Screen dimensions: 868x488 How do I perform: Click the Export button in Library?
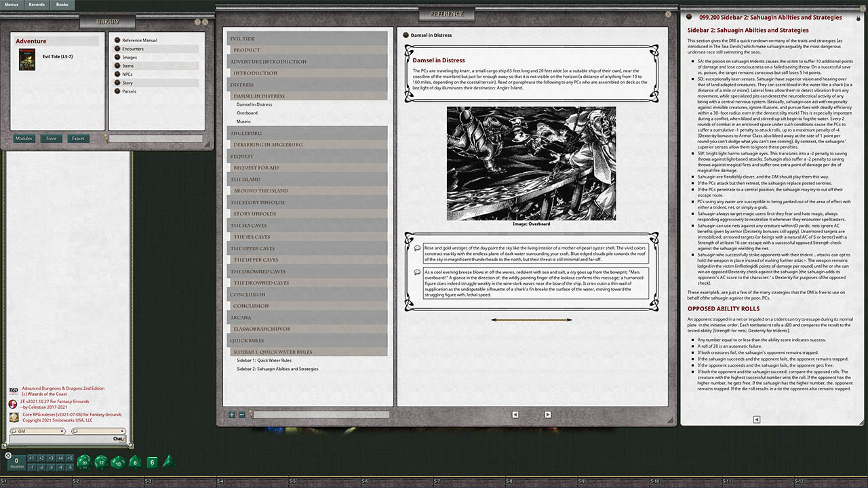[x=78, y=138]
